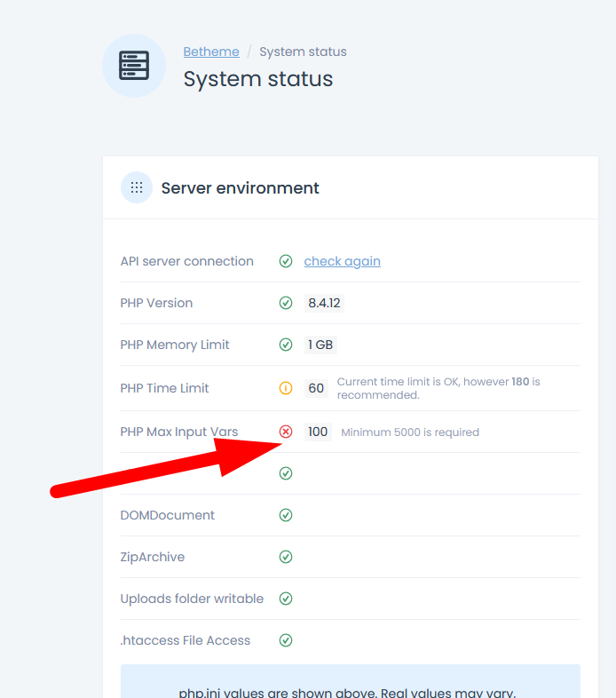The image size is (616, 698).
Task: Click green check beside .htaccess File Access
Action: coord(286,640)
